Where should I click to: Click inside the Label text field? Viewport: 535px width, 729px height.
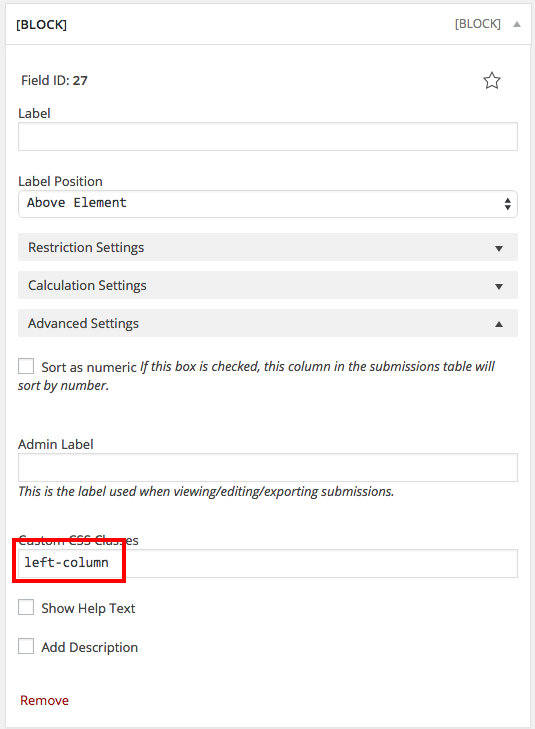click(268, 137)
